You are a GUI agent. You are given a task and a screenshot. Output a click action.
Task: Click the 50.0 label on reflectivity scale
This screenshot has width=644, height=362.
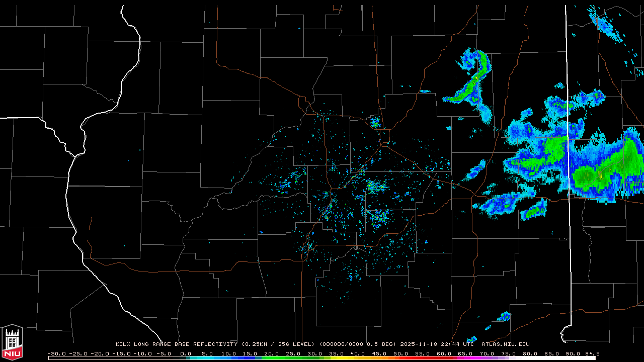[x=401, y=353]
